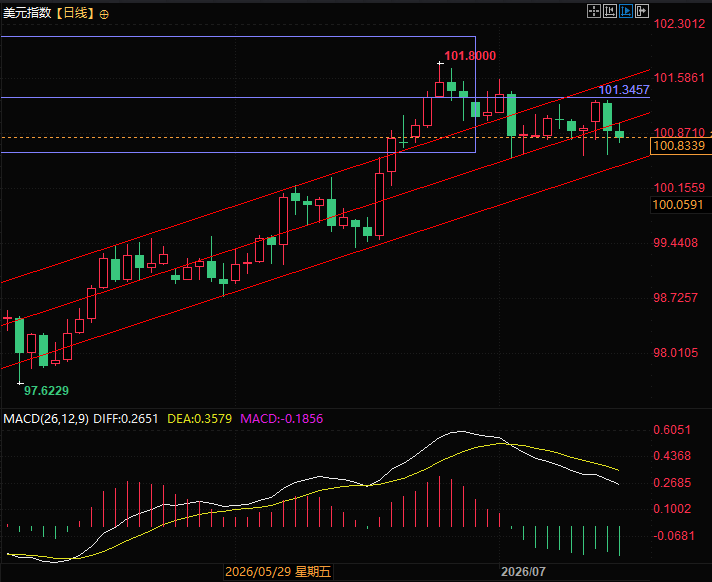The width and height of the screenshot is (712, 582).
Task: Click the circle icon beside 日线 title
Action: pos(104,15)
